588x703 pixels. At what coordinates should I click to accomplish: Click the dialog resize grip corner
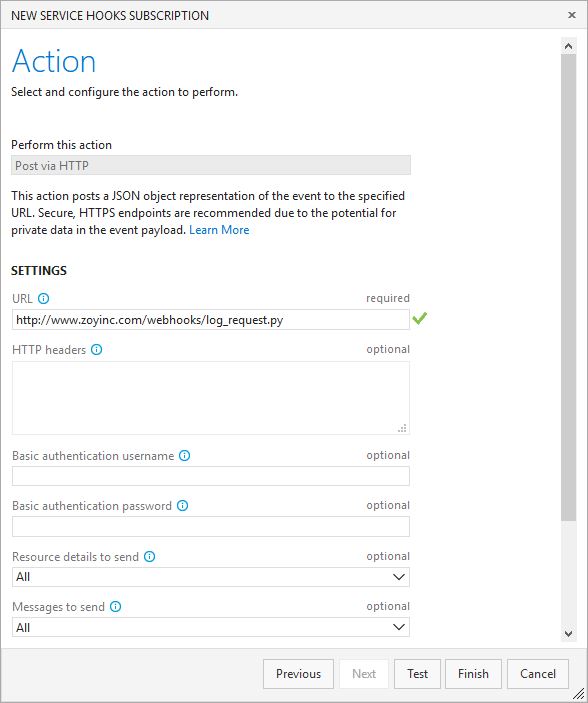coord(579,694)
